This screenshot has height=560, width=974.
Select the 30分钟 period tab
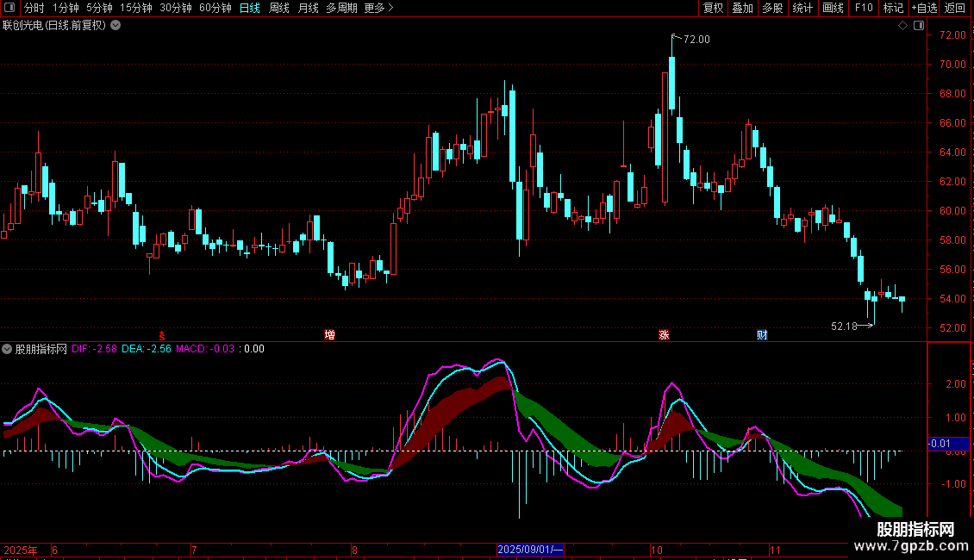(176, 8)
